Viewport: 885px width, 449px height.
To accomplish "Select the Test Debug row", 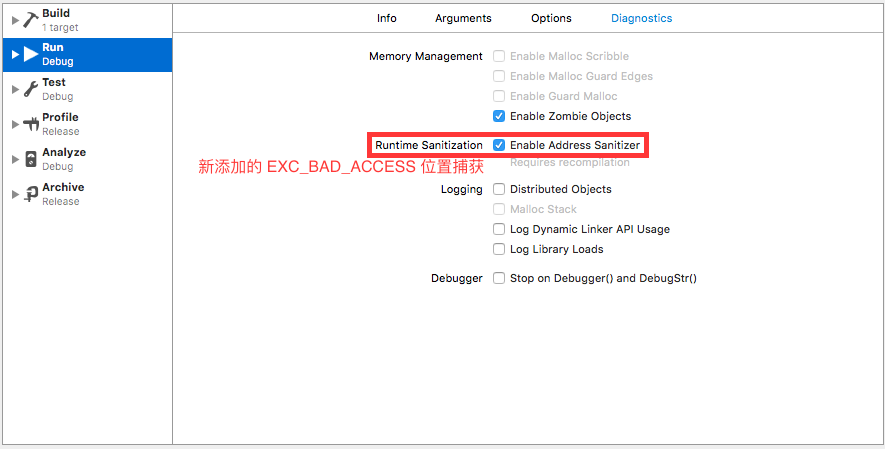I will pos(87,89).
